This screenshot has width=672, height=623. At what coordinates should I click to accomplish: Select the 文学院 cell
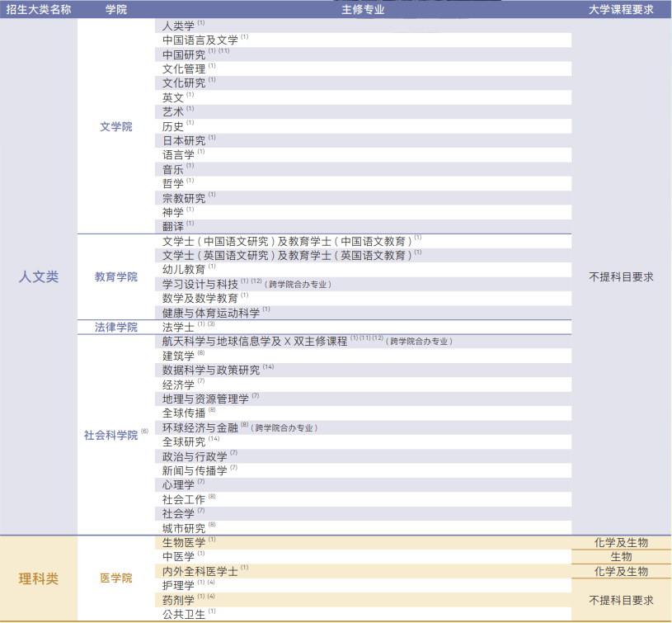115,126
